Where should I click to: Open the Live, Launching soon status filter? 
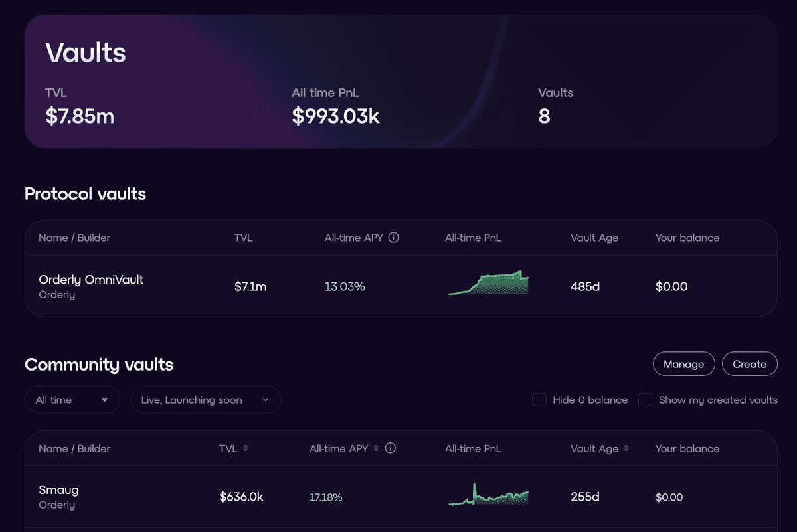point(206,400)
